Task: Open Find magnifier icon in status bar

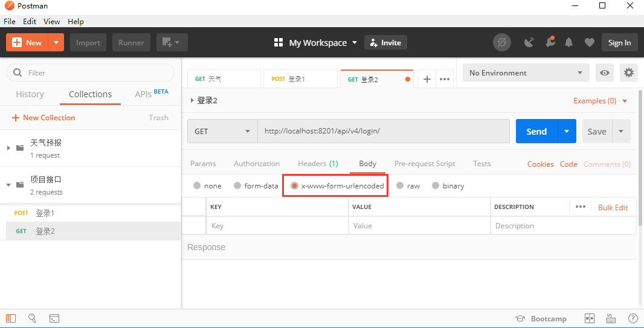Action: 33,318
